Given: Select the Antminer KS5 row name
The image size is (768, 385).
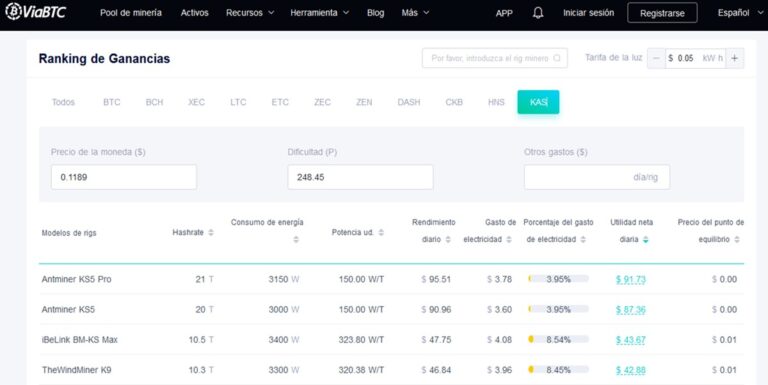Looking at the screenshot, I should 68,310.
